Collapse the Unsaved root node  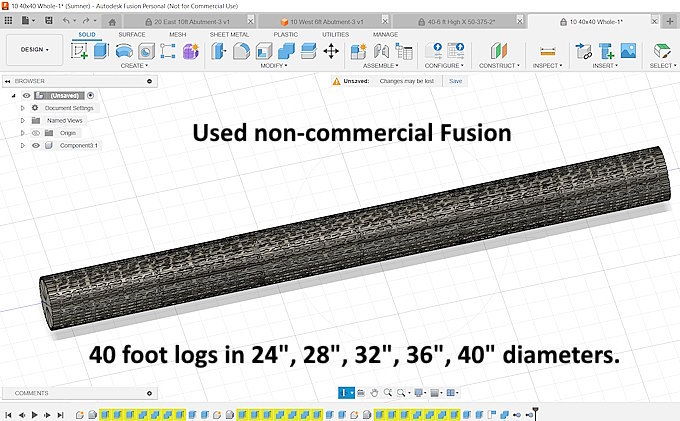(13, 95)
